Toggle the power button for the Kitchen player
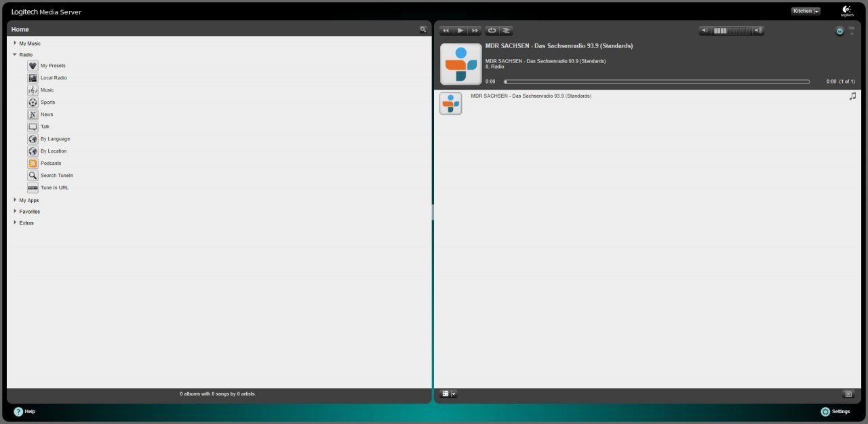 (x=839, y=31)
